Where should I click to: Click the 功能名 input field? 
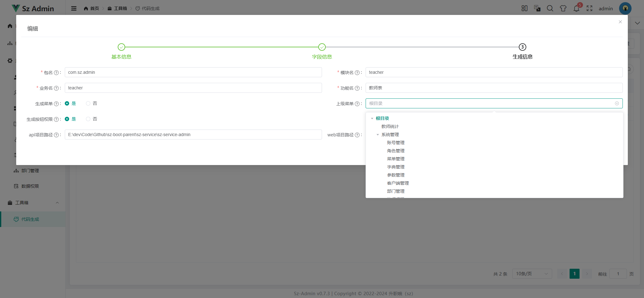494,88
